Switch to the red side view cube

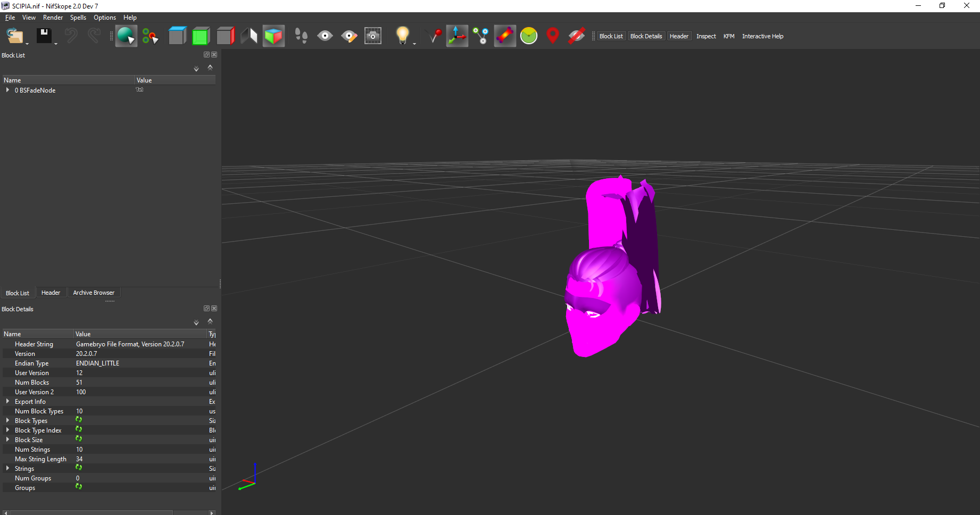click(x=226, y=36)
